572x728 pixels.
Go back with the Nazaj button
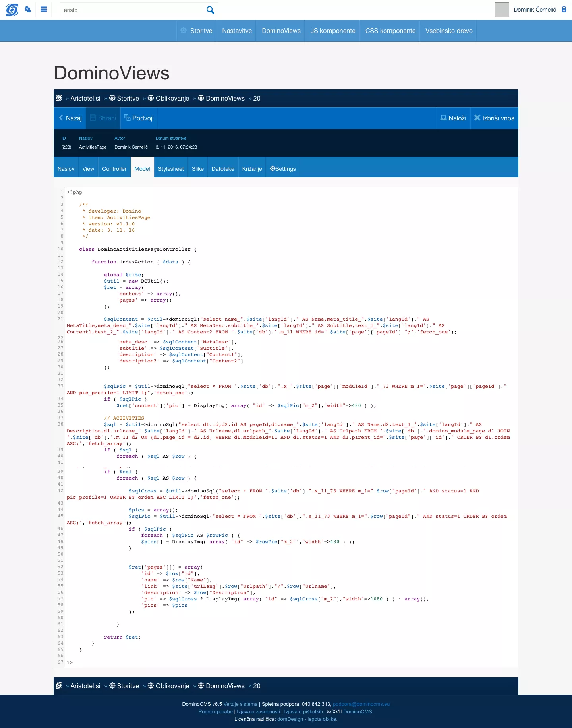70,118
